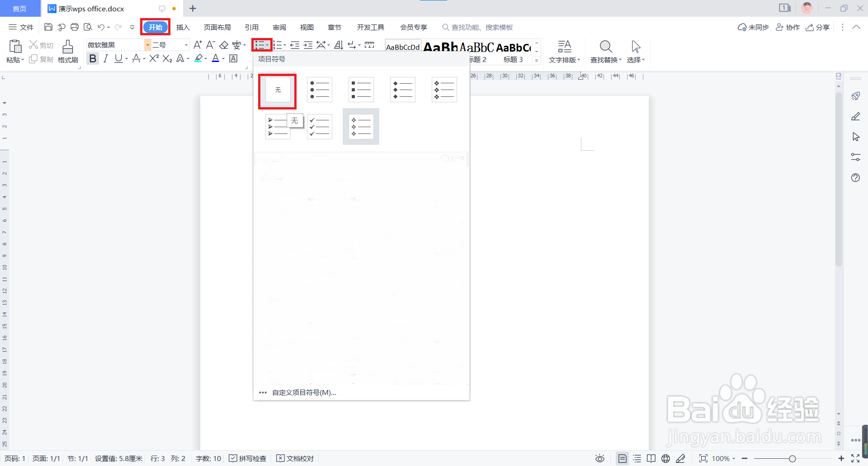868x466 pixels.
Task: Switch to page layout view icon
Action: (x=623, y=458)
